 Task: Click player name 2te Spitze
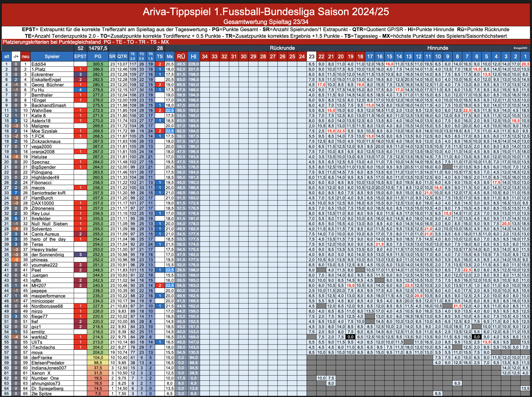pyautogui.click(x=41, y=394)
